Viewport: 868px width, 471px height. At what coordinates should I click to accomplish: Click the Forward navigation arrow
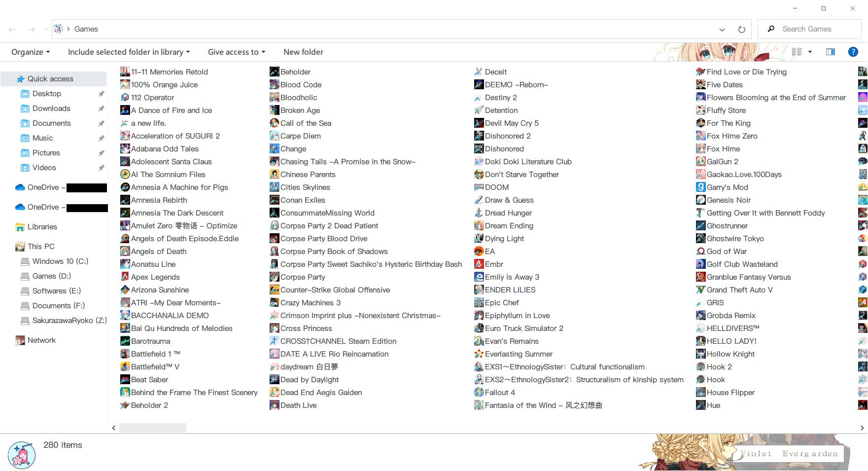coord(31,30)
